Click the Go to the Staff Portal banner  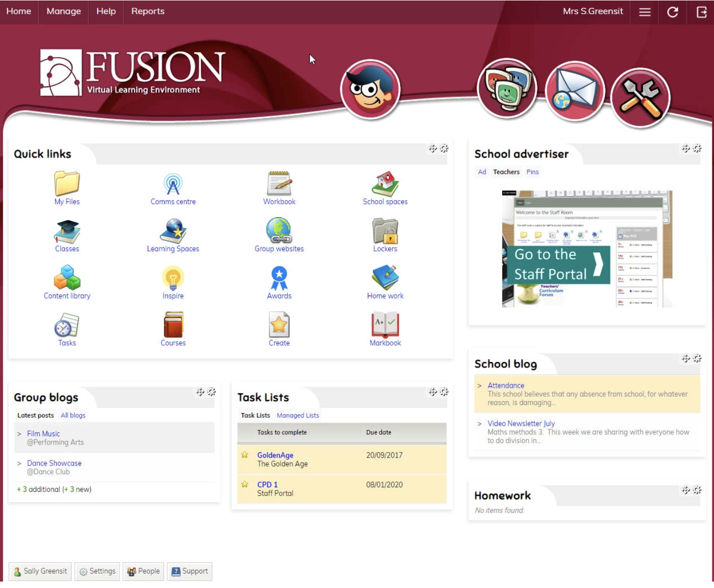click(x=558, y=265)
